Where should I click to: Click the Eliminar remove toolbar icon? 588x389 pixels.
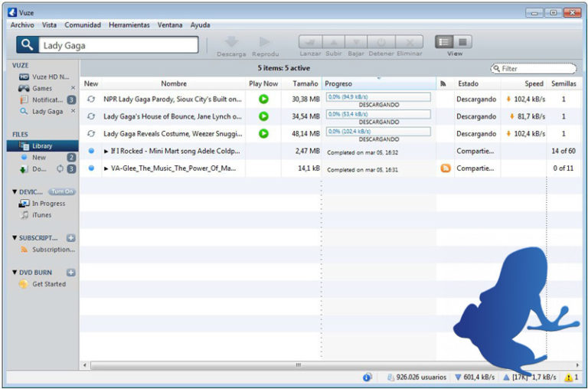click(410, 42)
